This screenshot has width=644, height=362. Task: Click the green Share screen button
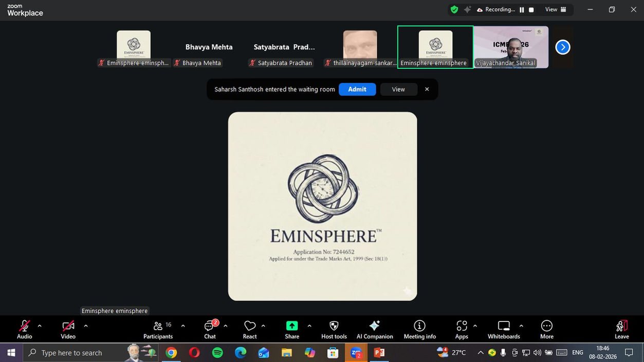[292, 329]
